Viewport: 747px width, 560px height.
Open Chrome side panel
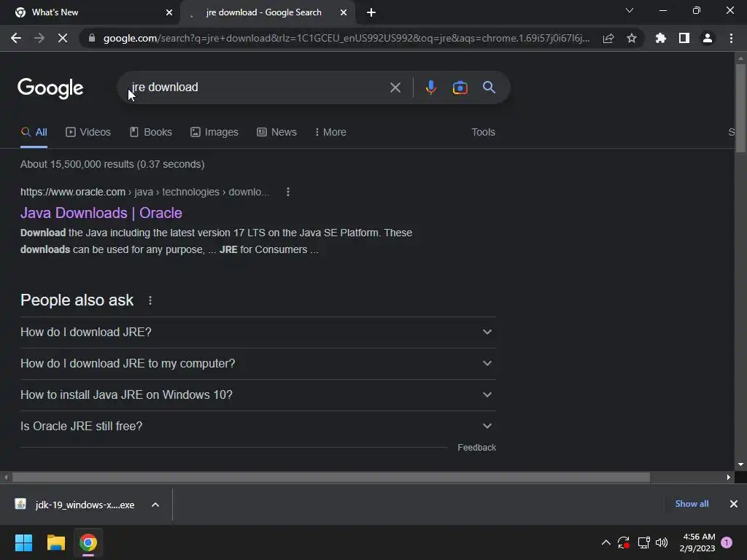[x=684, y=38]
